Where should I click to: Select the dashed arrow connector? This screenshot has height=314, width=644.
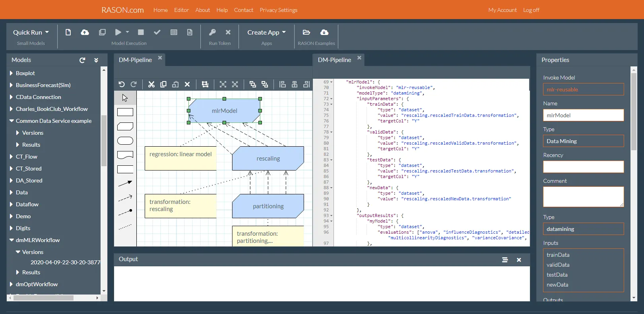[x=125, y=198]
